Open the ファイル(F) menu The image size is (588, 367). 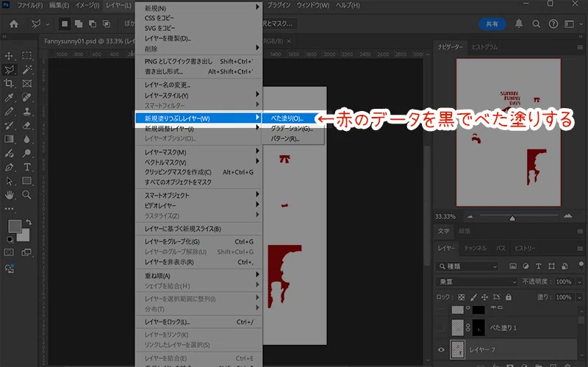click(x=30, y=6)
